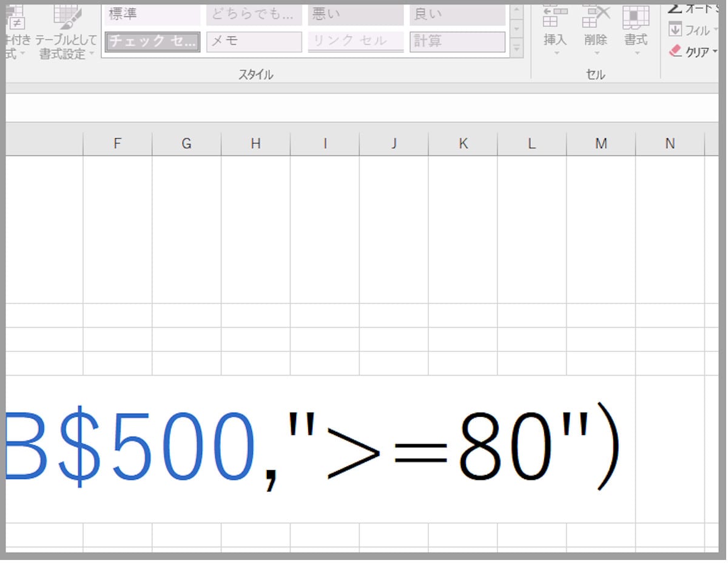Select column H header
The width and height of the screenshot is (728, 563).
click(256, 144)
